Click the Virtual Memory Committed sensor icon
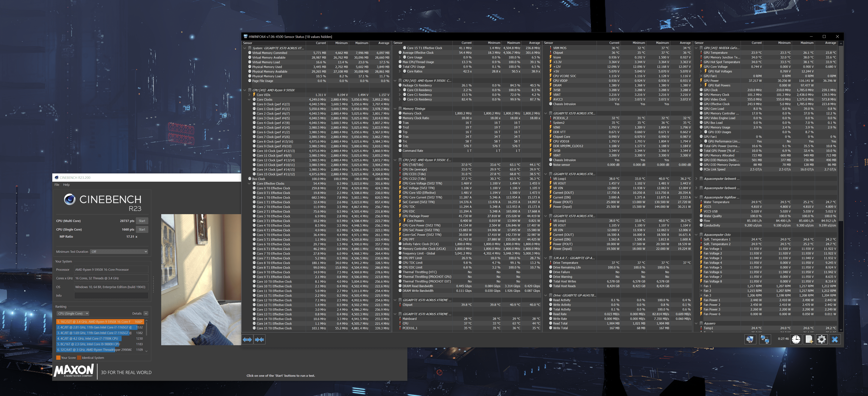Image resolution: width=868 pixels, height=396 pixels. point(250,52)
